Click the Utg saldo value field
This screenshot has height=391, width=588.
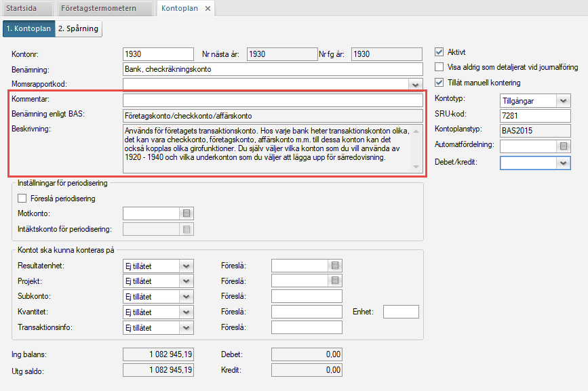click(x=158, y=370)
